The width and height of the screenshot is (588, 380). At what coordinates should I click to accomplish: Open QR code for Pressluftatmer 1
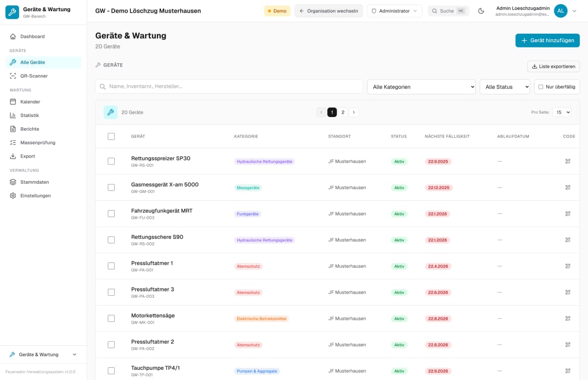click(x=568, y=266)
